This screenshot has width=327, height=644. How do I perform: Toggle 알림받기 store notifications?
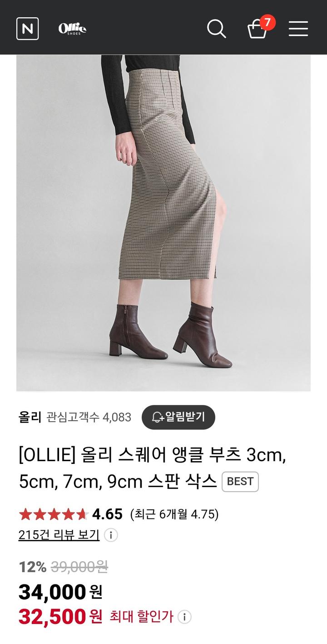point(178,417)
